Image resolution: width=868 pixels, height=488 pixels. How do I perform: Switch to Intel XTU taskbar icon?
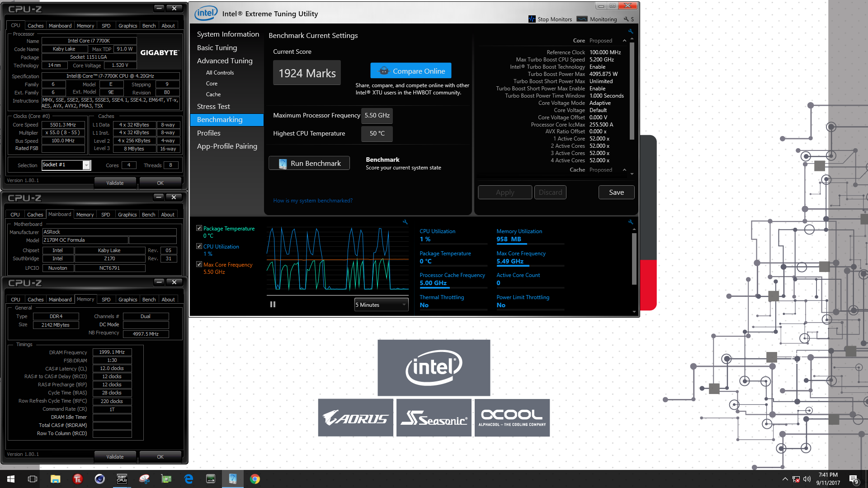233,479
